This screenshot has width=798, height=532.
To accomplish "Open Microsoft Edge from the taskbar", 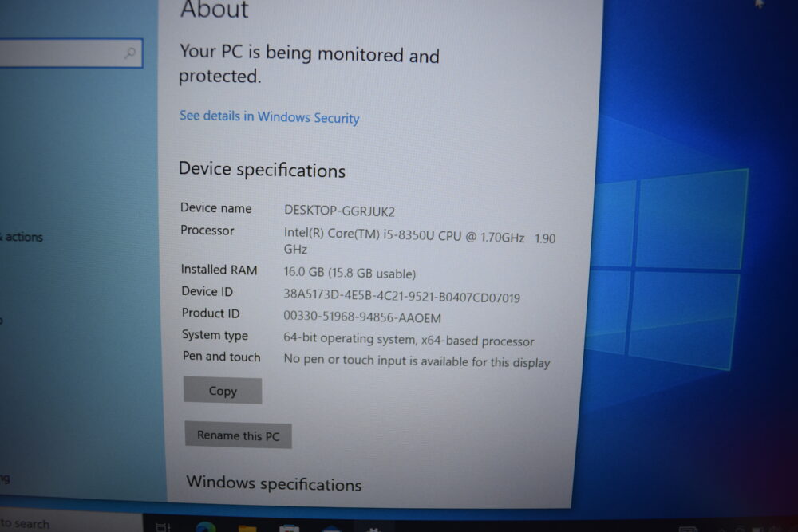I will pyautogui.click(x=206, y=527).
